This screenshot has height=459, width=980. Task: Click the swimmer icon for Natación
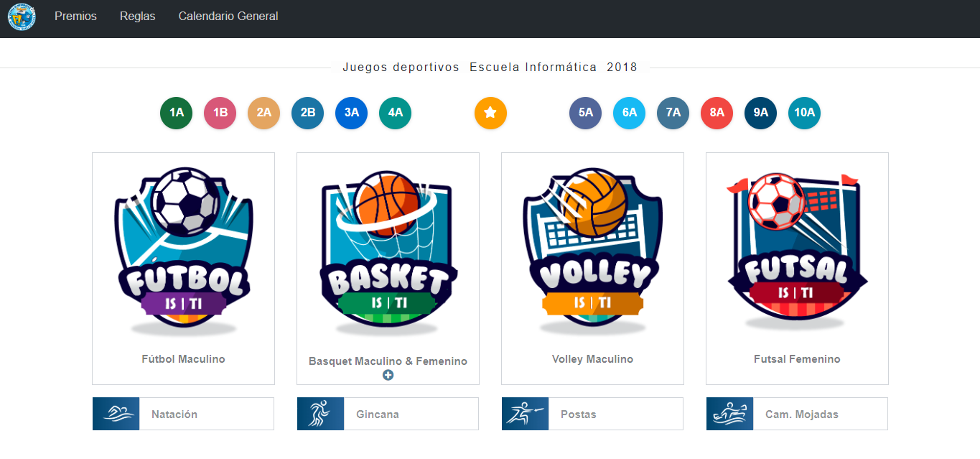116,414
